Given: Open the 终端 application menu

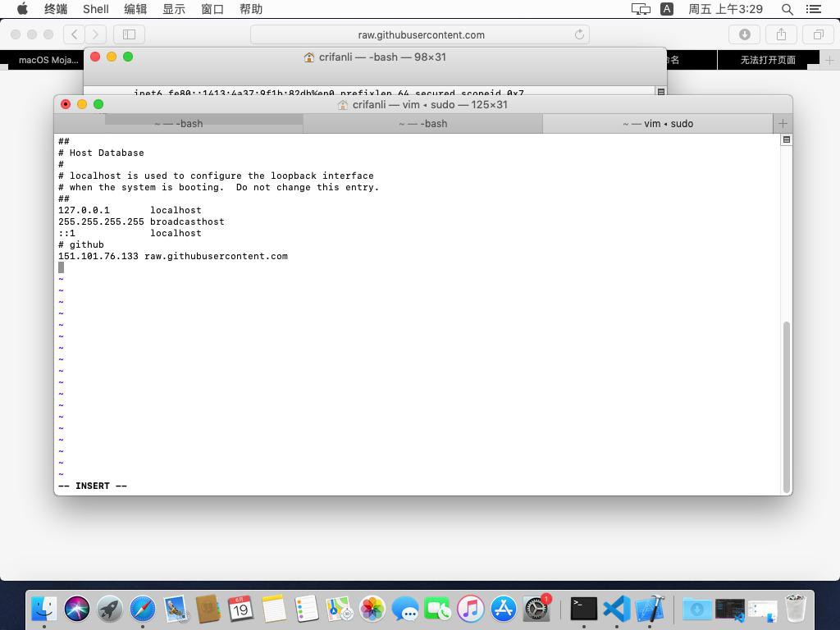Looking at the screenshot, I should 56,9.
